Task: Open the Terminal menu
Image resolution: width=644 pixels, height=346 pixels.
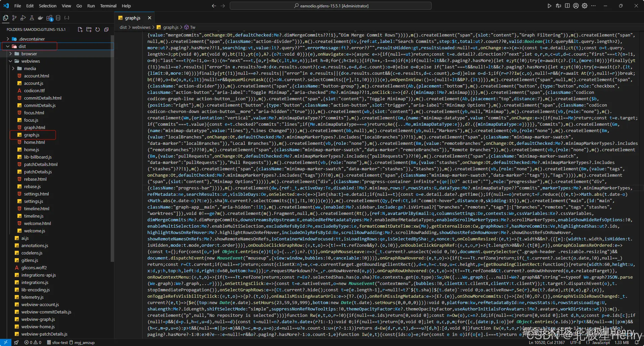Action: 108,6
